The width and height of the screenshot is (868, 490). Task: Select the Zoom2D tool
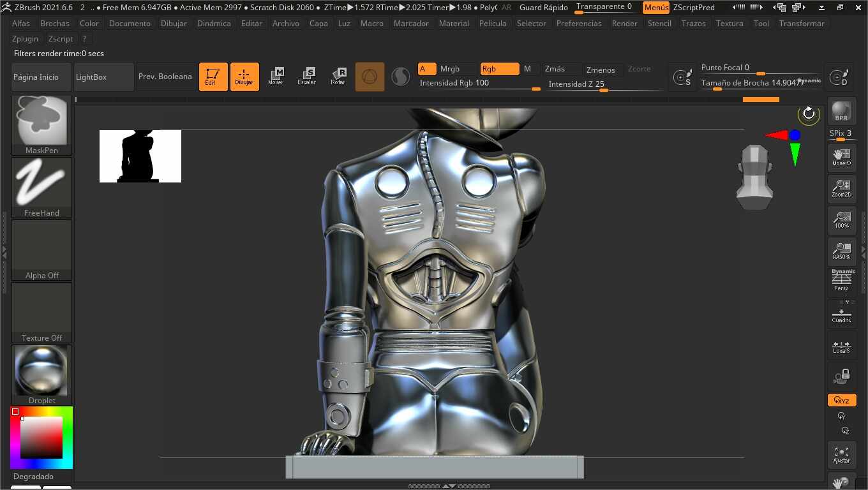pos(842,188)
